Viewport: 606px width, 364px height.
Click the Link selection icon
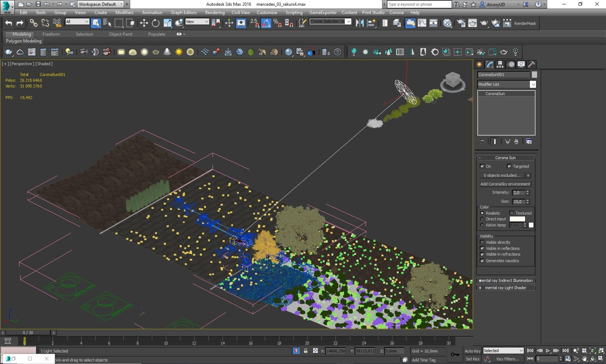tap(33, 23)
